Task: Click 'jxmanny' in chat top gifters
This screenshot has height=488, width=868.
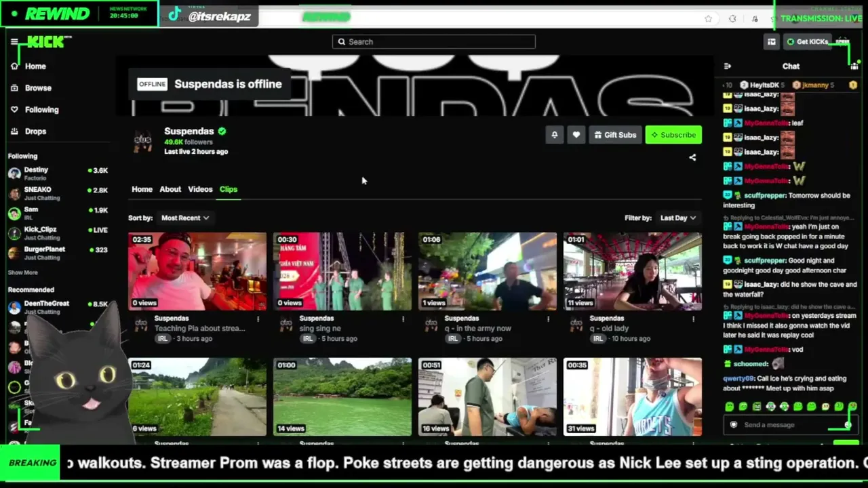Action: 815,85
